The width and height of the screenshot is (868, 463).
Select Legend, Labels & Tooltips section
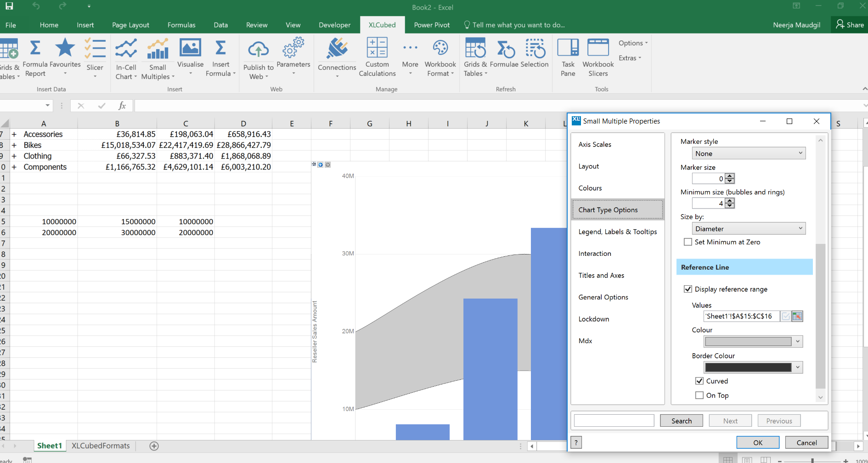pos(618,231)
